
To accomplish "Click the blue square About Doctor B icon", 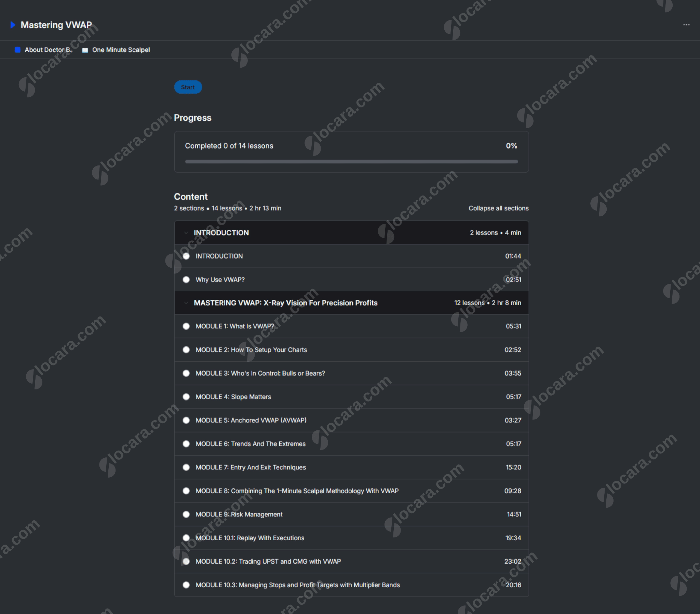I will click(x=17, y=50).
